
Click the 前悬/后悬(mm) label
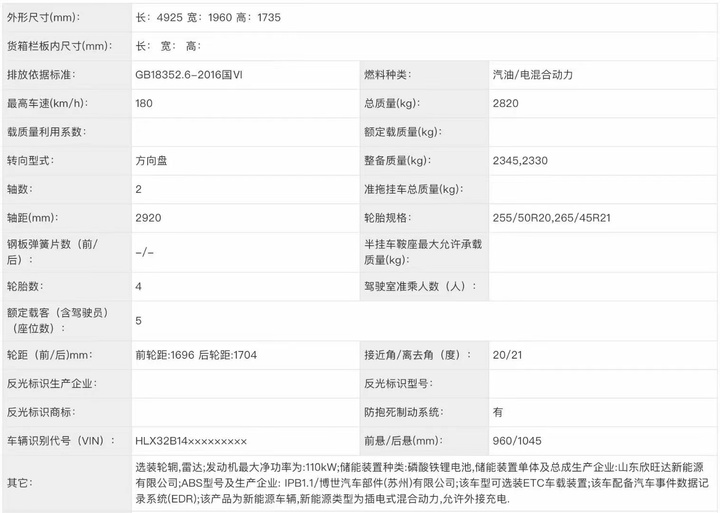click(x=404, y=441)
